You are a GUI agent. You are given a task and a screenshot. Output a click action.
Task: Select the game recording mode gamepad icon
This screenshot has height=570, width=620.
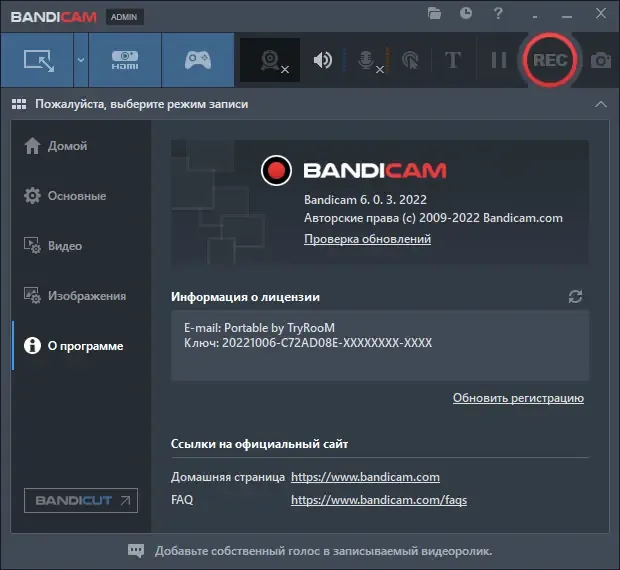pyautogui.click(x=198, y=60)
